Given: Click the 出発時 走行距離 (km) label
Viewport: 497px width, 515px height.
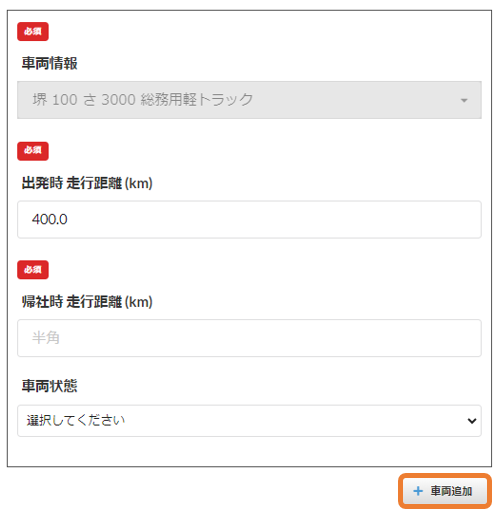Looking at the screenshot, I should (x=87, y=183).
